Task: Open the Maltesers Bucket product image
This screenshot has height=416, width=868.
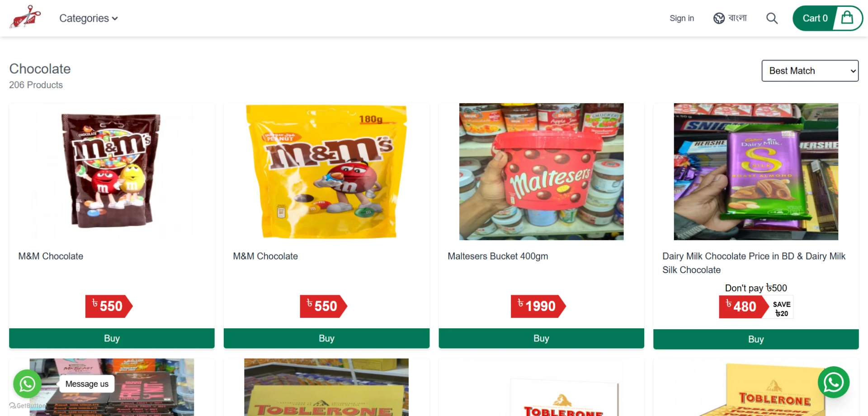Action: (x=541, y=171)
